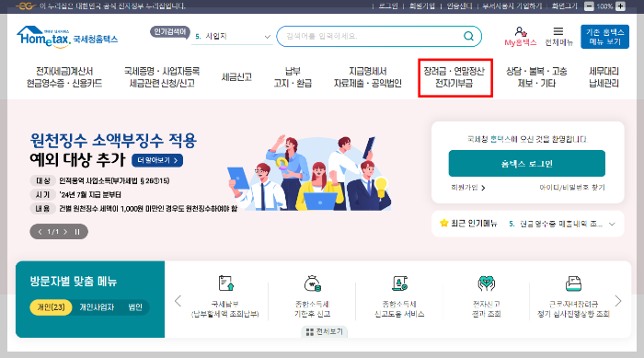
Task: Click the Hometax logo
Action: [x=67, y=37]
